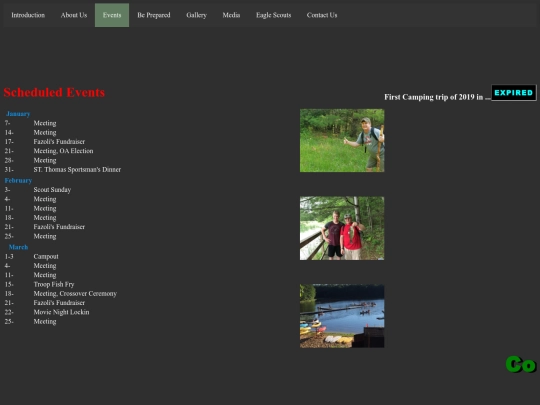Select January 17 Fazoli's Fundraiser entry

(x=59, y=142)
